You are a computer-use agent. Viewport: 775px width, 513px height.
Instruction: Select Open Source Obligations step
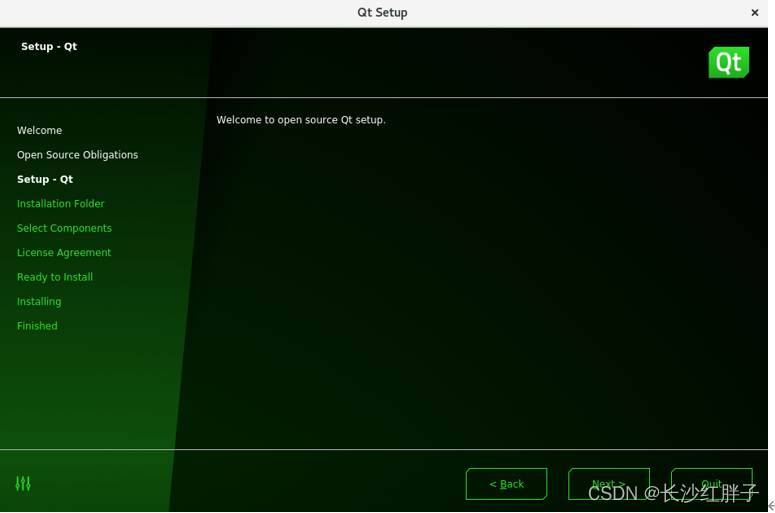(x=78, y=155)
